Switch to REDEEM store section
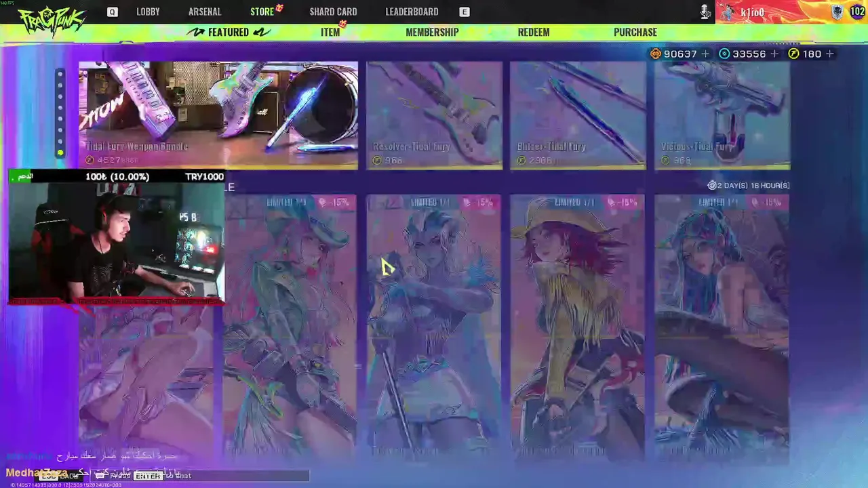The image size is (868, 488). 534,32
